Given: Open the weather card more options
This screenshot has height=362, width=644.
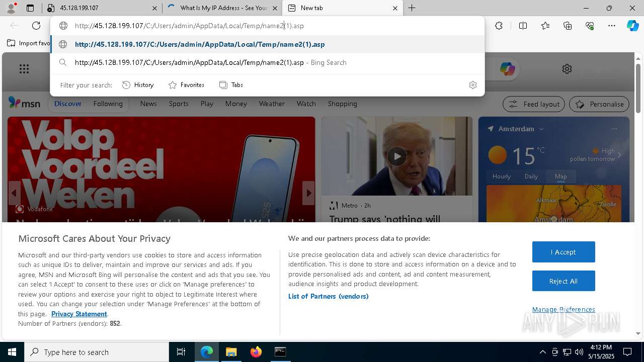Looking at the screenshot, I should tap(614, 129).
